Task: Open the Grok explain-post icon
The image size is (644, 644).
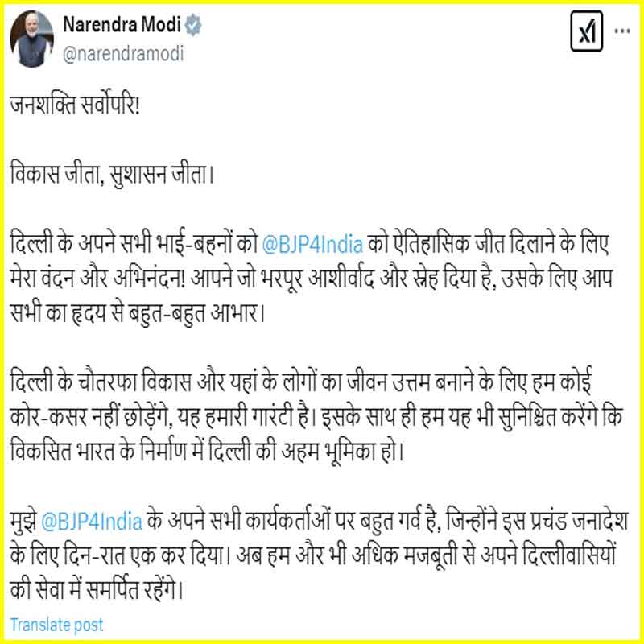Action: click(x=587, y=31)
